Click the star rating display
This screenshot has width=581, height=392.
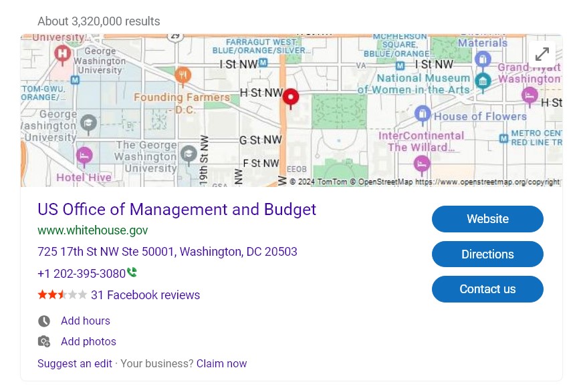point(62,295)
